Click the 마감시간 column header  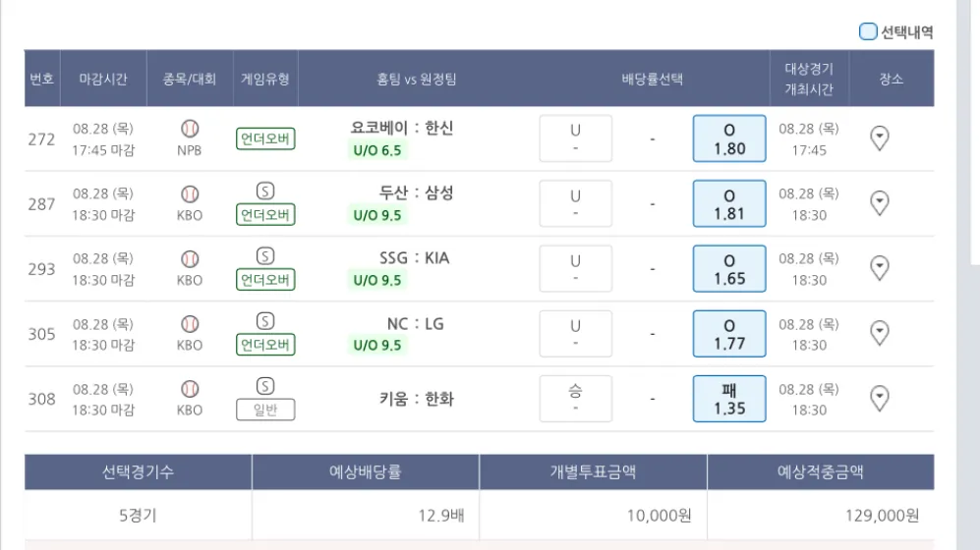coord(103,79)
